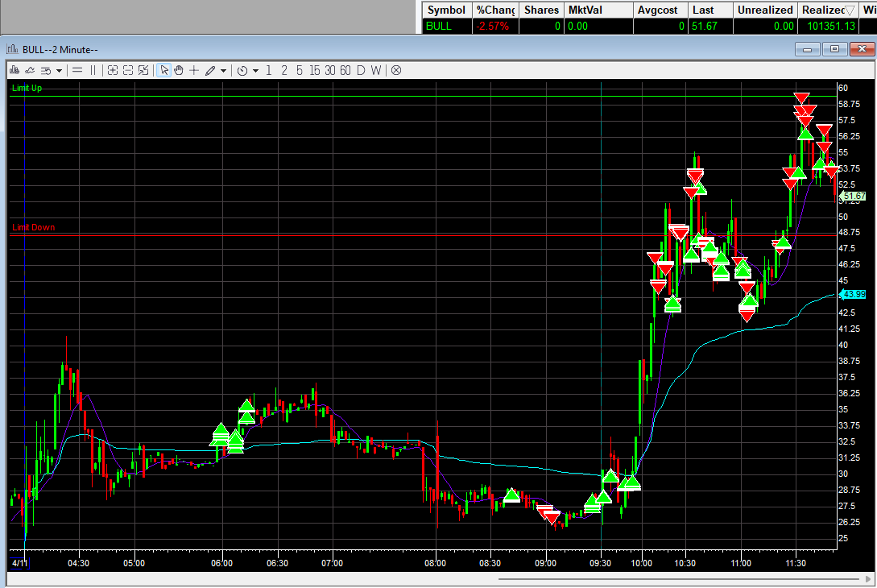Click the horizontal scrollbar below the chart
The image size is (877, 588).
676,578
